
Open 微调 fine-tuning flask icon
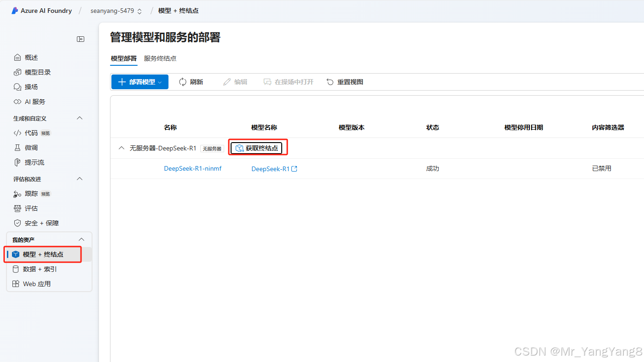(x=17, y=148)
